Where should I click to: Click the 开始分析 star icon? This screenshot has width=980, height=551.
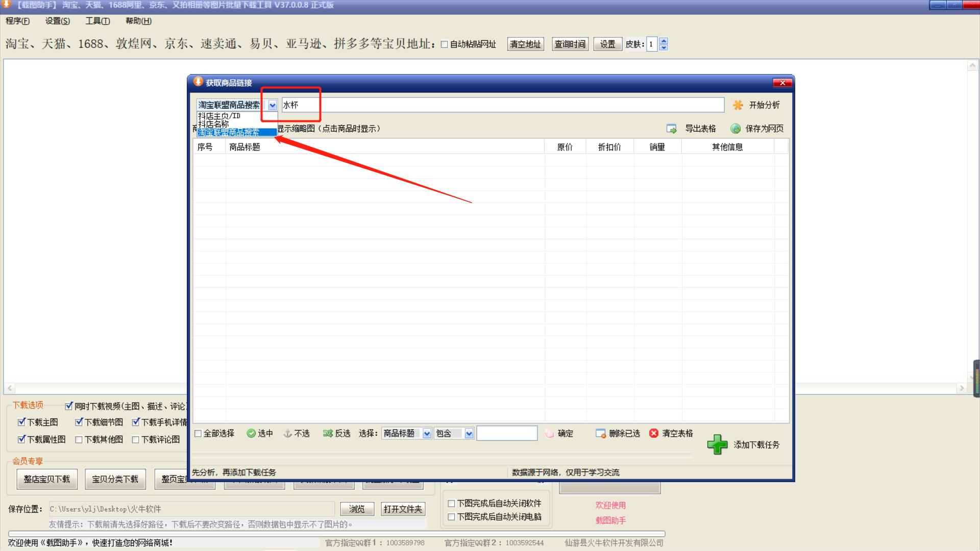tap(738, 105)
